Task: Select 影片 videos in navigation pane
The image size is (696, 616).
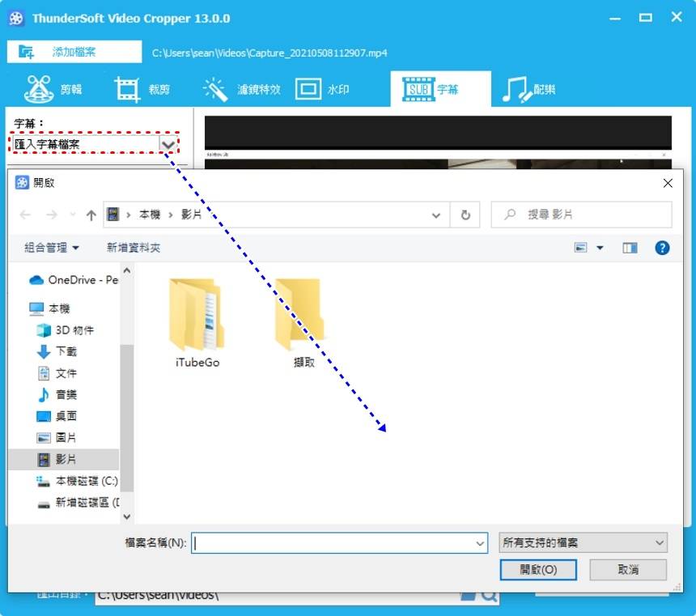Action: (64, 459)
